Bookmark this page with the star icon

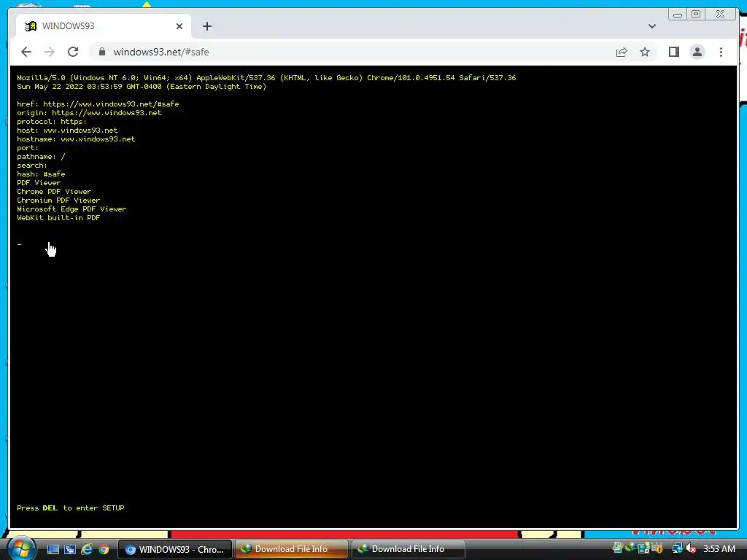(x=645, y=52)
